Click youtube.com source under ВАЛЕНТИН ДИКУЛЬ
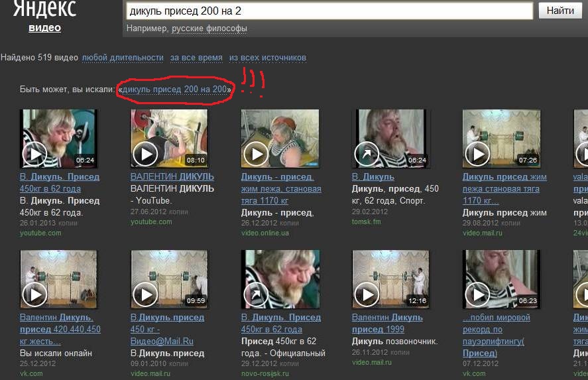Image resolution: width=588 pixels, height=380 pixels. tap(151, 222)
